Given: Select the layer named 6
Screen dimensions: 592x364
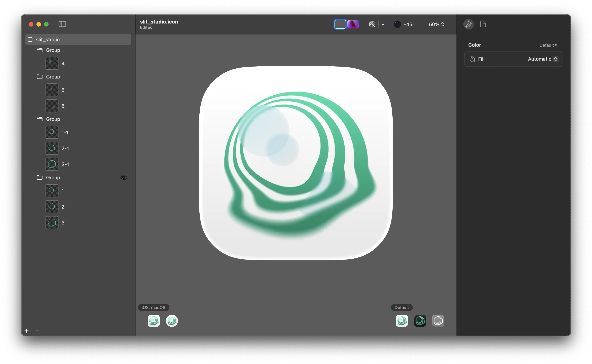Looking at the screenshot, I should [63, 106].
